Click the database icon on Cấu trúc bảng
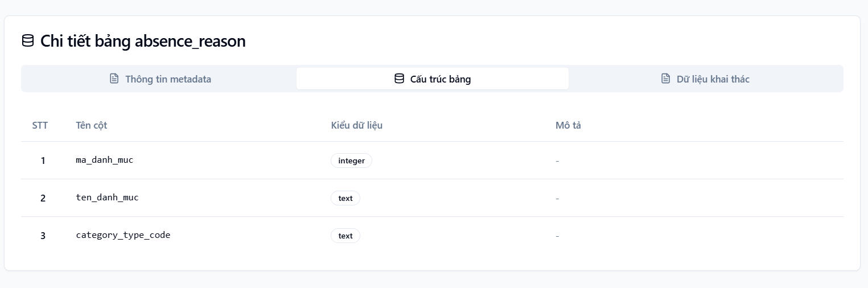Viewport: 868px width, 288px height. tap(399, 79)
